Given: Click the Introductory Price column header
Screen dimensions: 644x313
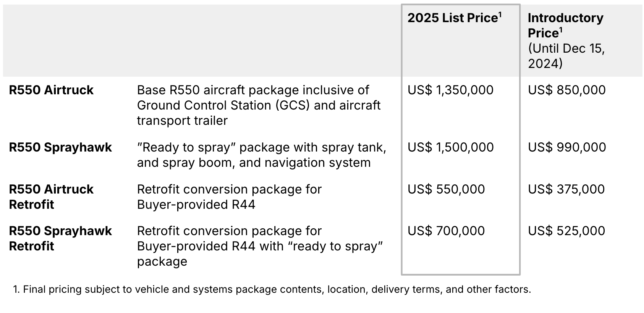Looking at the screenshot, I should tap(565, 25).
